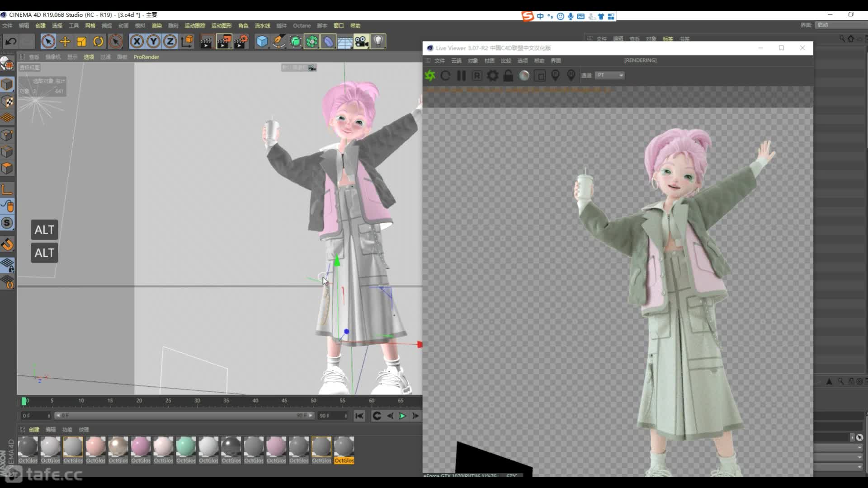Viewport: 868px width, 488px height.
Task: Click the timeline preview range slider bar
Action: pyautogui.click(x=184, y=416)
